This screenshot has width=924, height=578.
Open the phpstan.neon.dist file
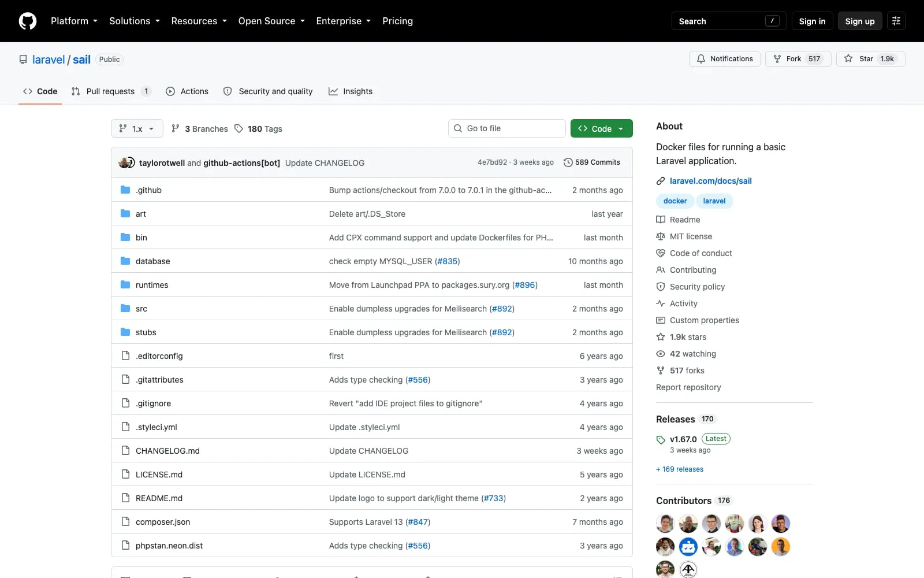tap(169, 545)
